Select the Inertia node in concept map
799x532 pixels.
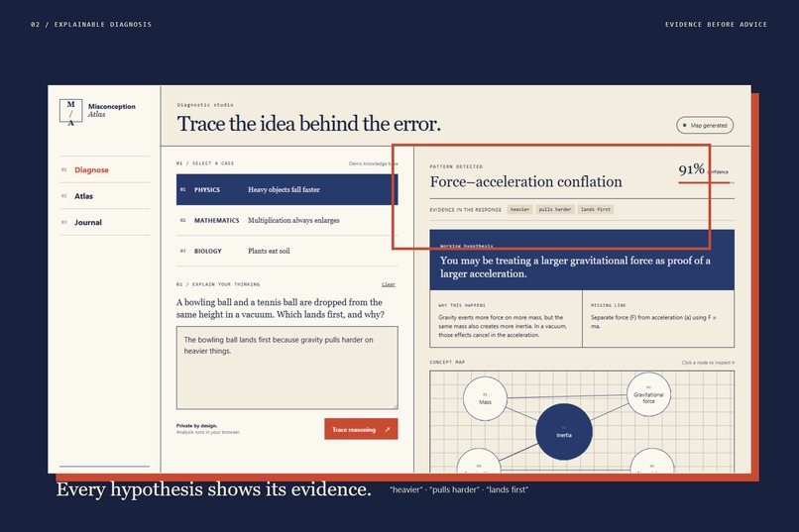(564, 432)
